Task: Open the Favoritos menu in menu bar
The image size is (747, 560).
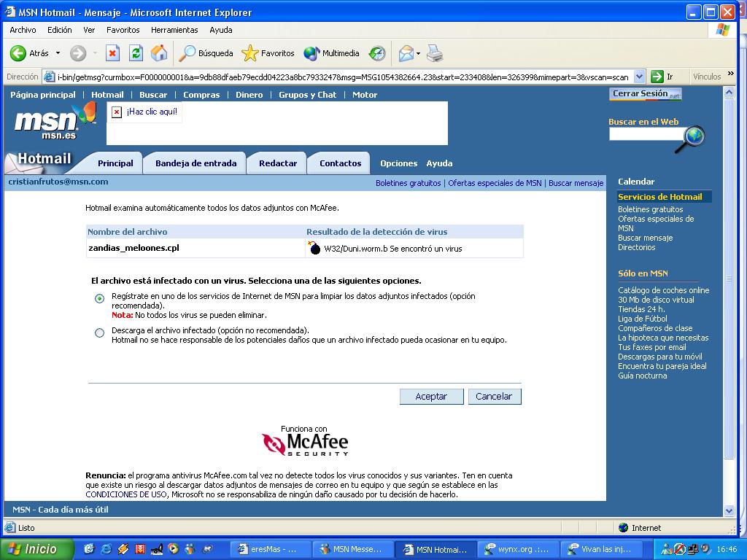Action: pyautogui.click(x=123, y=30)
